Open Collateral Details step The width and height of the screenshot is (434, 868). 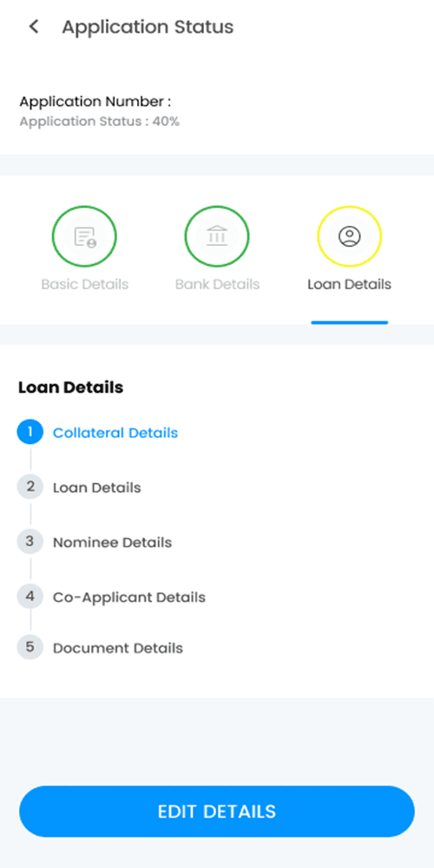pyautogui.click(x=115, y=433)
